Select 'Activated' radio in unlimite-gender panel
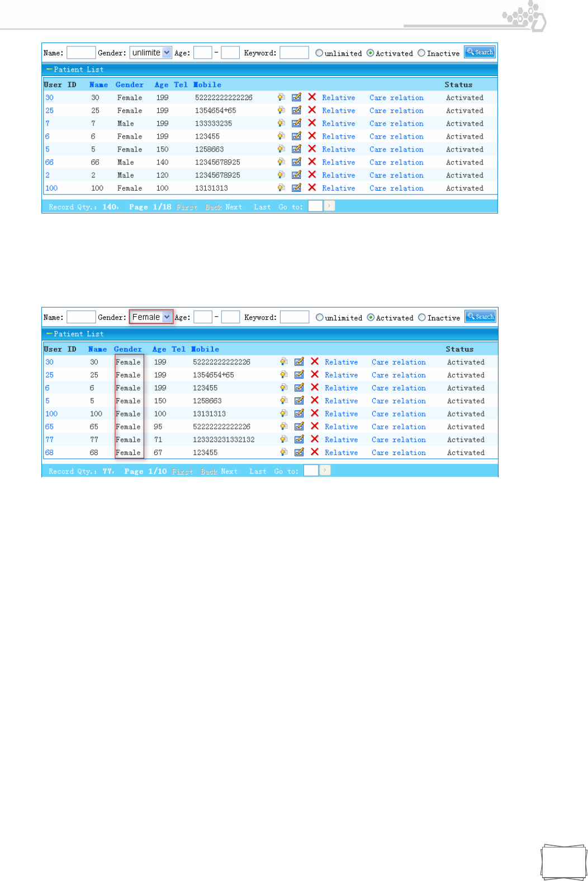Screen dimensions: 588x881 (x=370, y=53)
